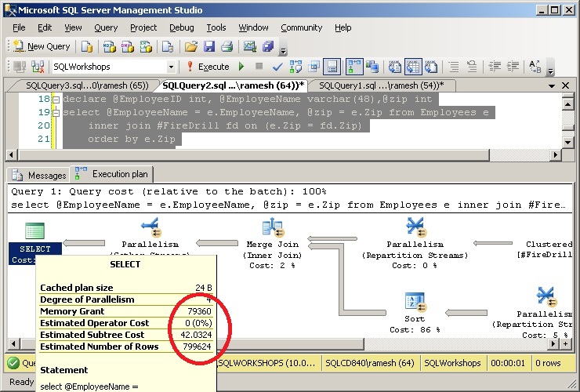Click the Open File folder icon
Viewport: 580px width, 392px height.
(x=191, y=46)
